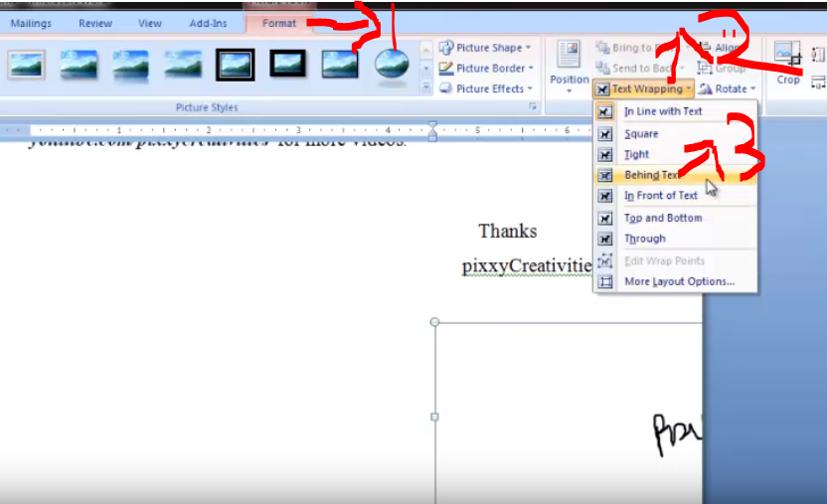Click the Picture Effects icon
Image resolution: width=827 pixels, height=504 pixels.
[x=446, y=88]
